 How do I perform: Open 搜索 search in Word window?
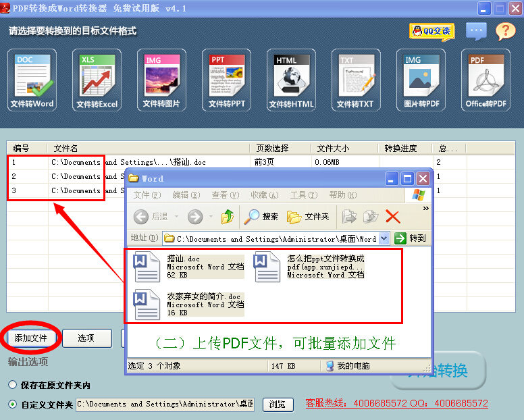261,217
